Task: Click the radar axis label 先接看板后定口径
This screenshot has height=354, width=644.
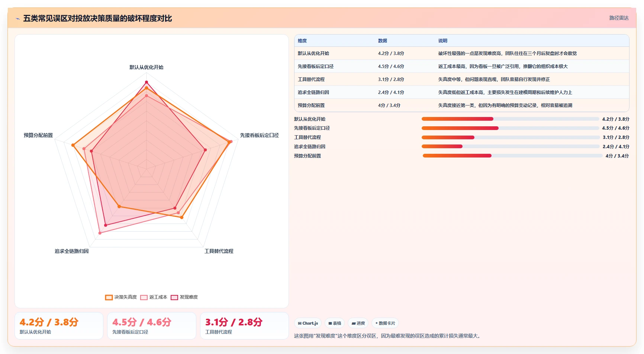Action: tap(260, 135)
